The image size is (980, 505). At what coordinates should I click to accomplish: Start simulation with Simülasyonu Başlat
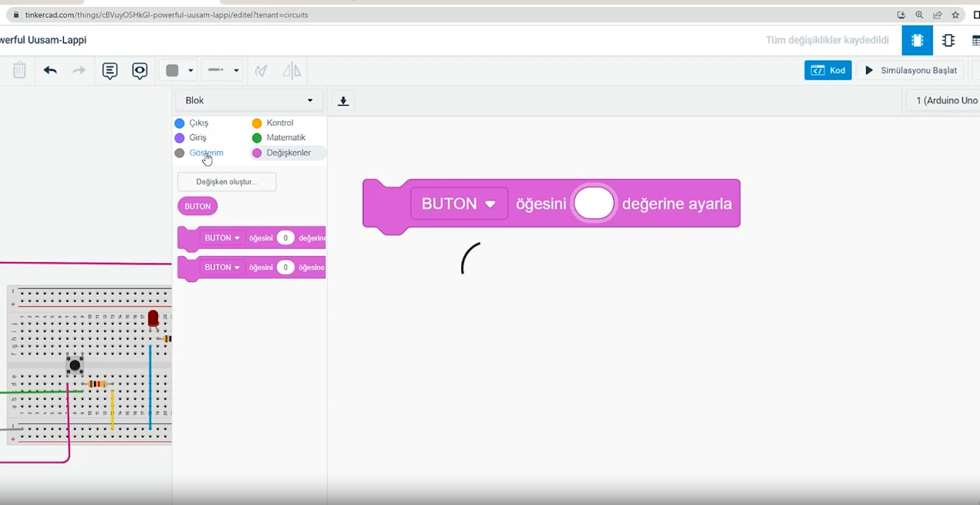tap(911, 71)
